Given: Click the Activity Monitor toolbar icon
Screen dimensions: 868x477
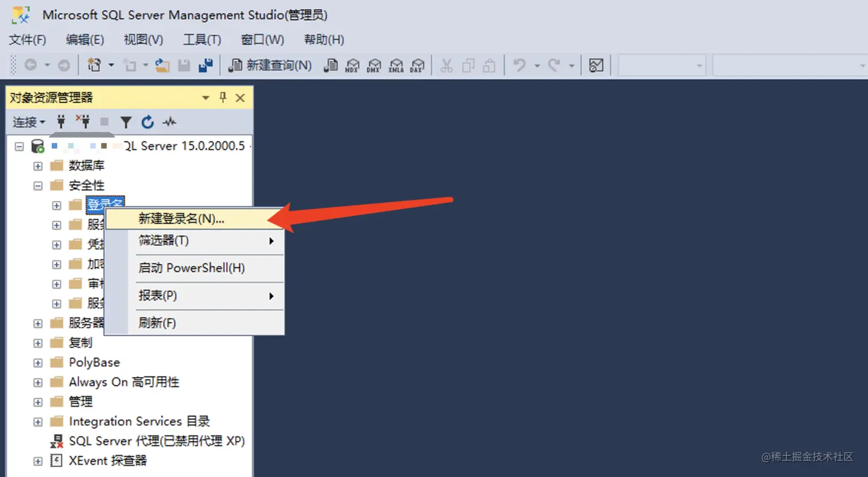Looking at the screenshot, I should pos(596,65).
